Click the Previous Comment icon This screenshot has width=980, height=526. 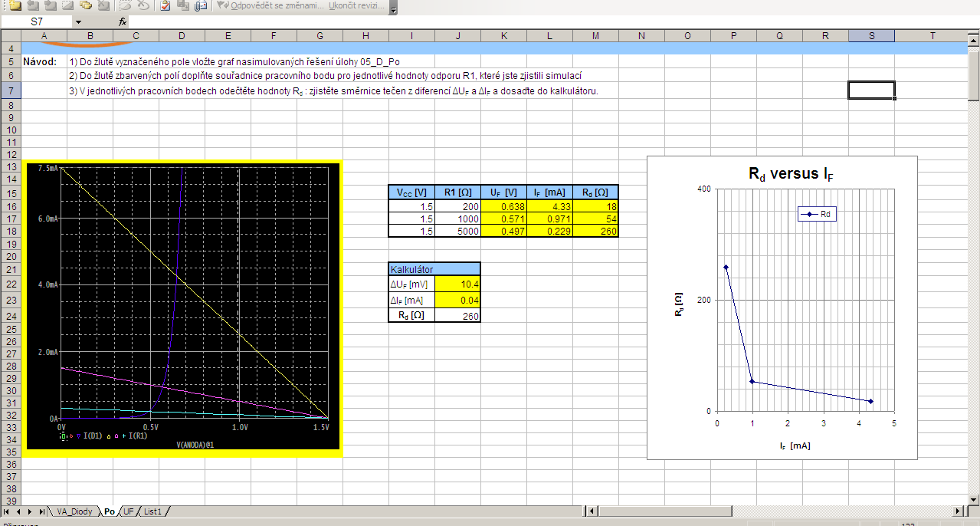(x=32, y=5)
